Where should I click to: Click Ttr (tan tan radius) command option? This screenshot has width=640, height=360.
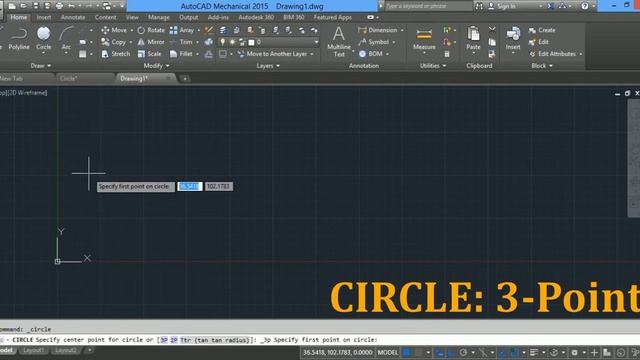tap(214, 340)
